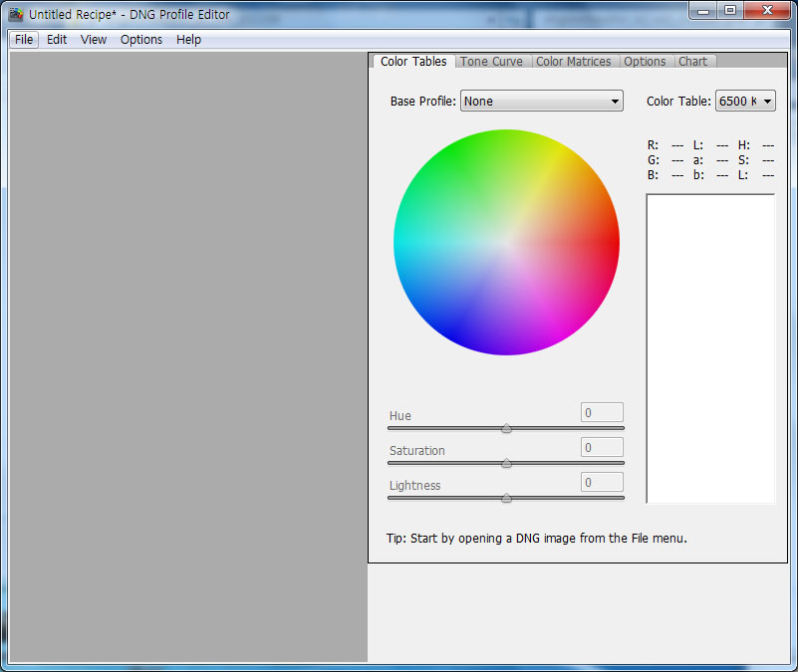Click the Lightness slider handle
The width and height of the screenshot is (798, 672).
(506, 498)
